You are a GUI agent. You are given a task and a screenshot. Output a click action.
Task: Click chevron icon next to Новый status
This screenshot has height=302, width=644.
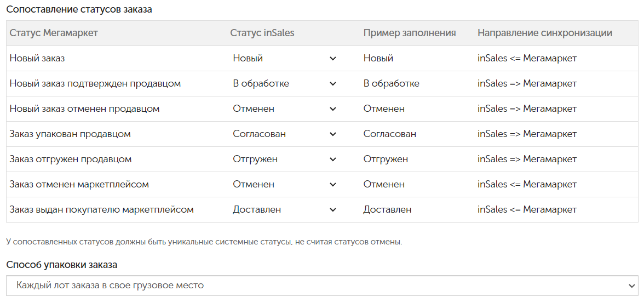click(x=333, y=59)
